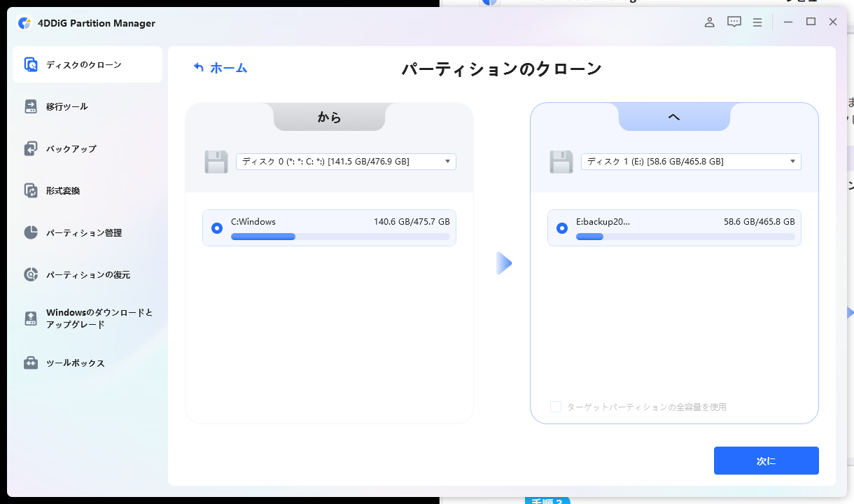Click the パーティションの復元 sidebar icon

(31, 274)
